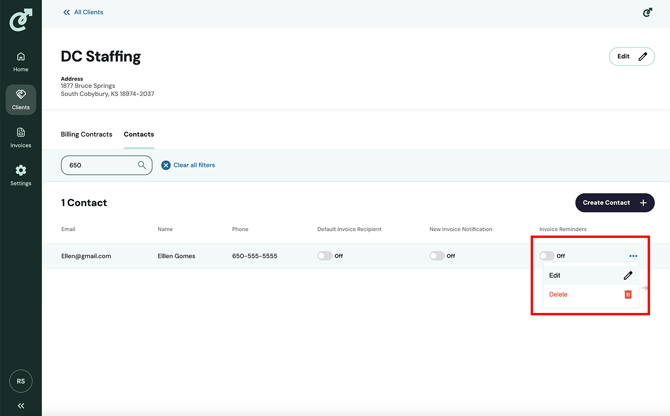Screen dimensions: 670x416
Task: Click the contacts search field
Action: coord(98,165)
